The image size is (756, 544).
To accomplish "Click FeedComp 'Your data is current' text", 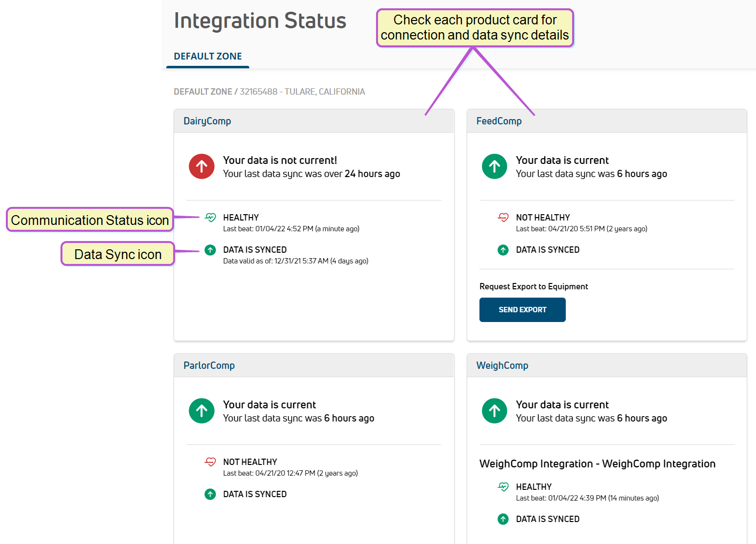I will (x=562, y=160).
